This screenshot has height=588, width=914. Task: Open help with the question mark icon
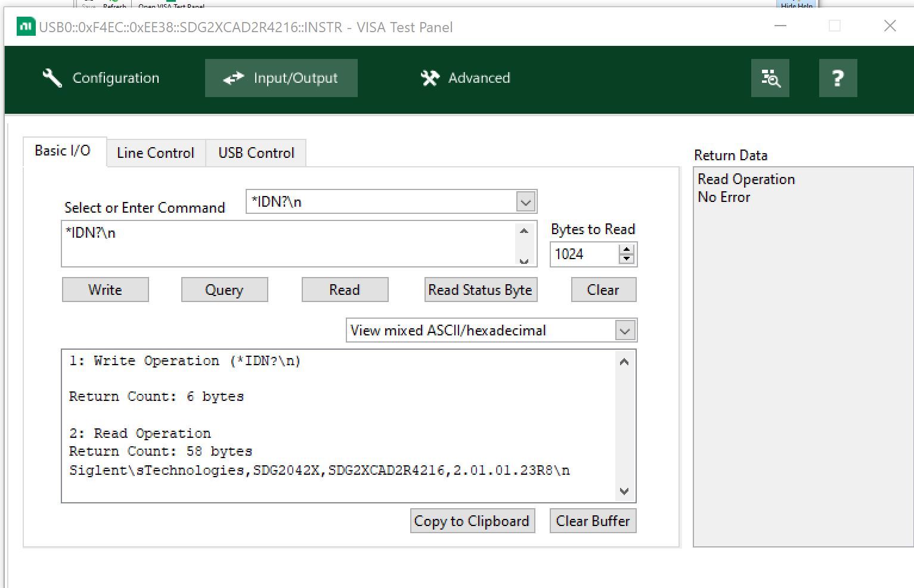838,77
